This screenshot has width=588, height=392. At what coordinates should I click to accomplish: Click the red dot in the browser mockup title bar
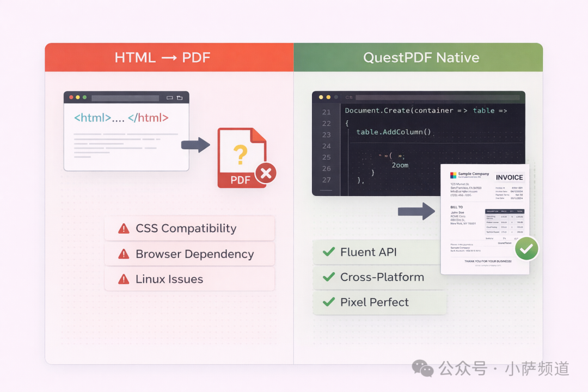71,97
